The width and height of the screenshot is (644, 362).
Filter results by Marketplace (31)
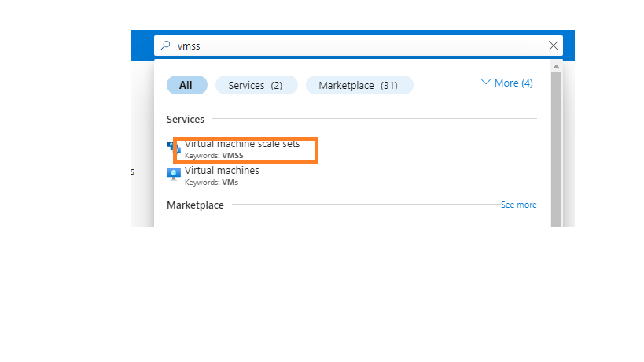tap(359, 85)
